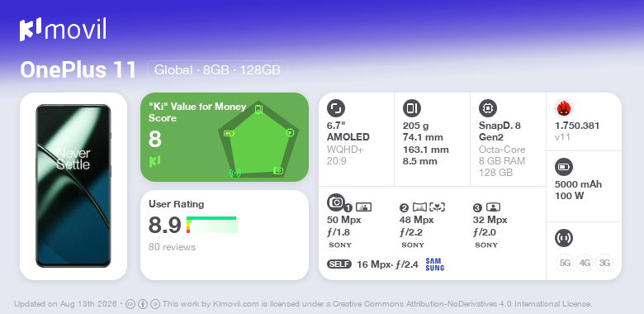Open the 80 reviews link
Image resolution: width=644 pixels, height=314 pixels.
172,247
